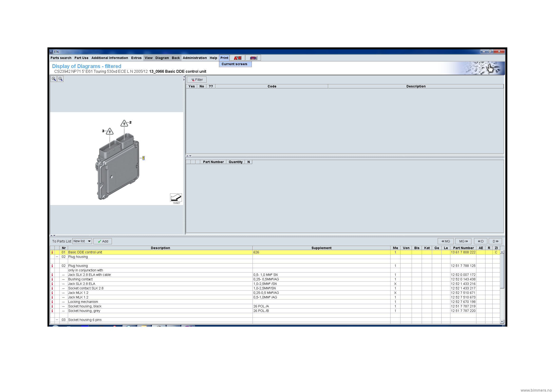Click the 26 POL./A supplement cell
This screenshot has height=392, width=555.
(321, 306)
